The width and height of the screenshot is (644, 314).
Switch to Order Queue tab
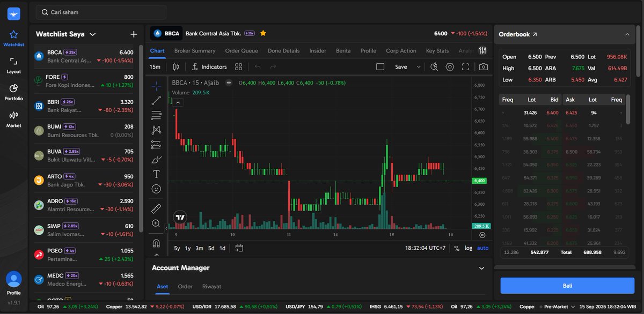point(241,51)
